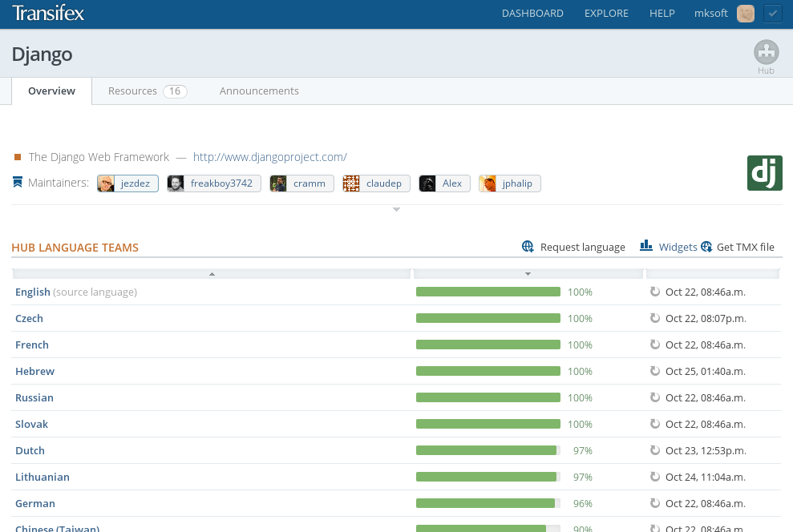Open the Russian language team
The image size is (793, 532).
click(x=34, y=397)
